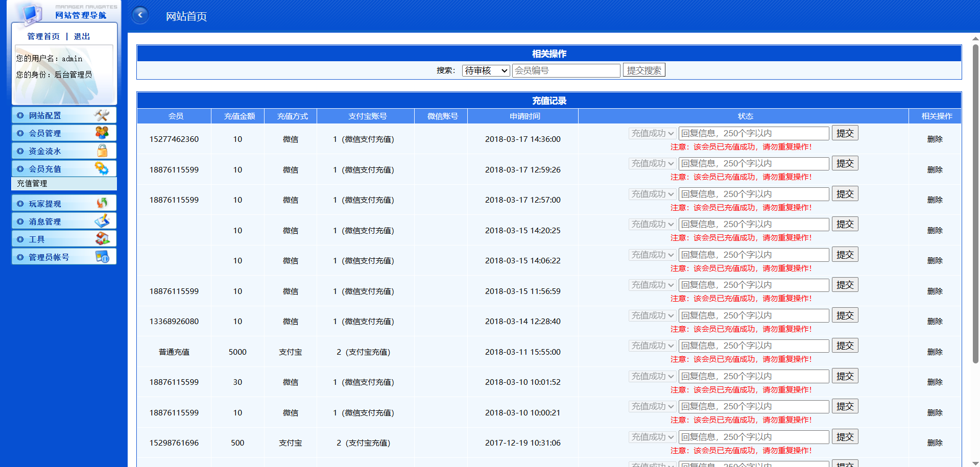
Task: Open the 管理员帐号 menu
Action: pyautogui.click(x=64, y=257)
